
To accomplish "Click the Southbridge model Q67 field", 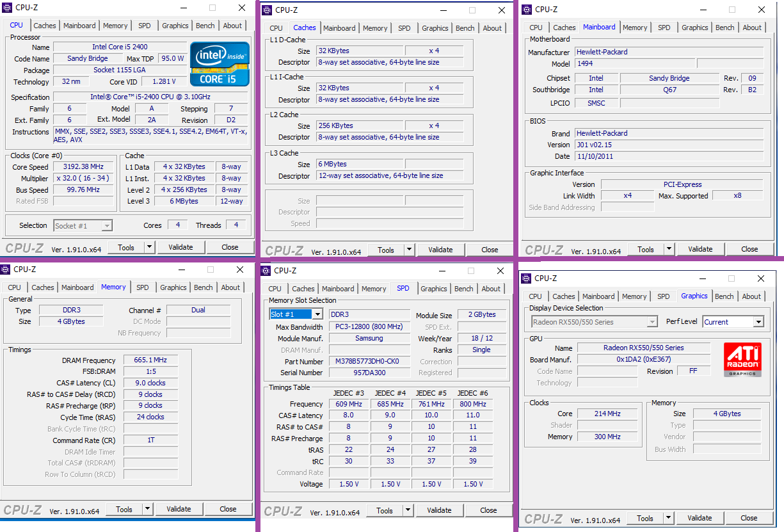I will click(669, 90).
